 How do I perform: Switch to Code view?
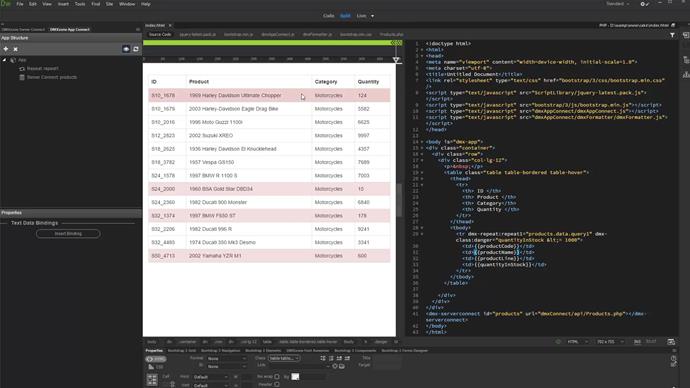click(329, 16)
